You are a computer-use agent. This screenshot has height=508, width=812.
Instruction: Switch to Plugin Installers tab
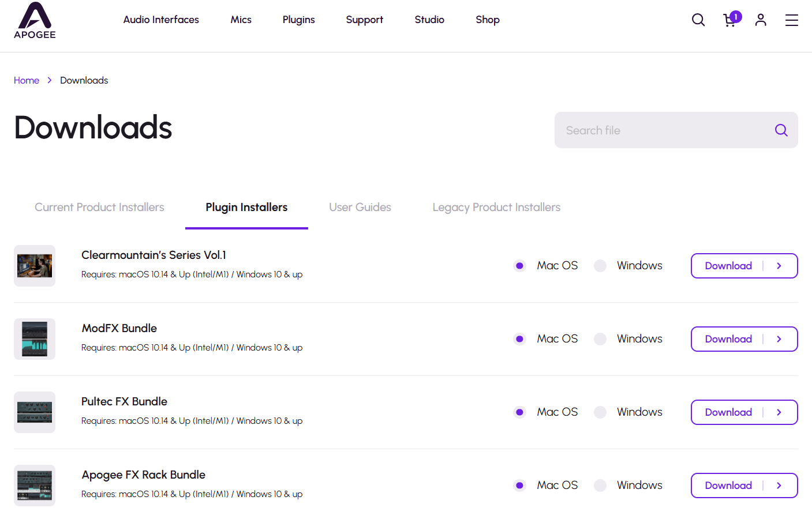[246, 208]
